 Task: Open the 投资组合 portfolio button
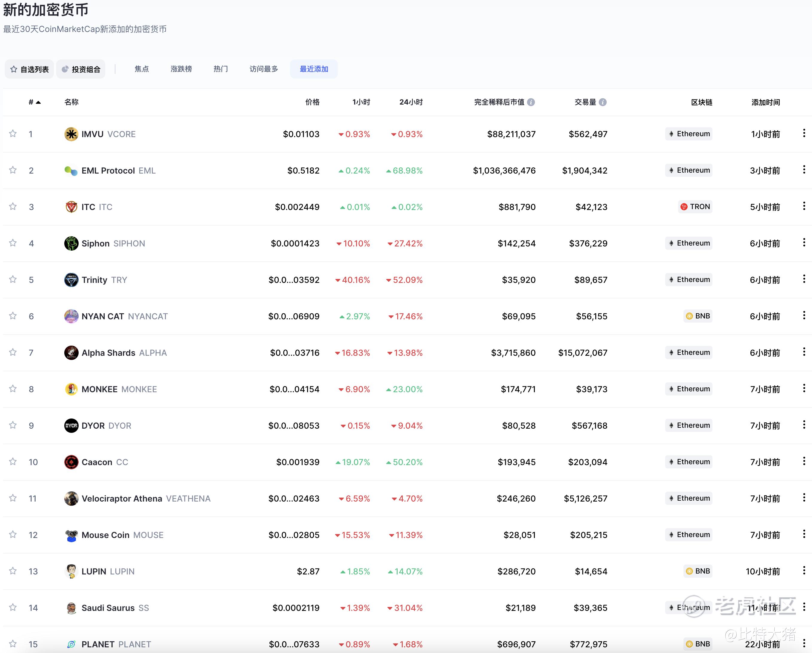point(81,69)
